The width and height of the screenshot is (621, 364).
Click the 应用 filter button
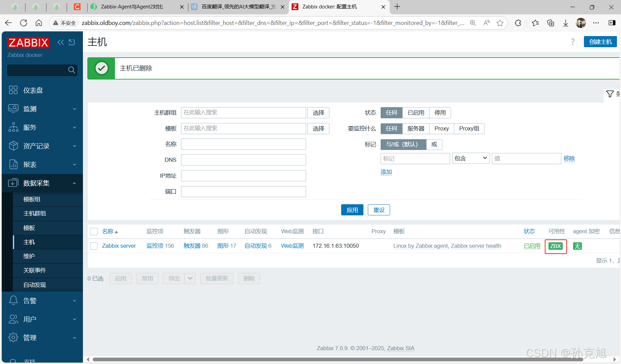point(352,210)
